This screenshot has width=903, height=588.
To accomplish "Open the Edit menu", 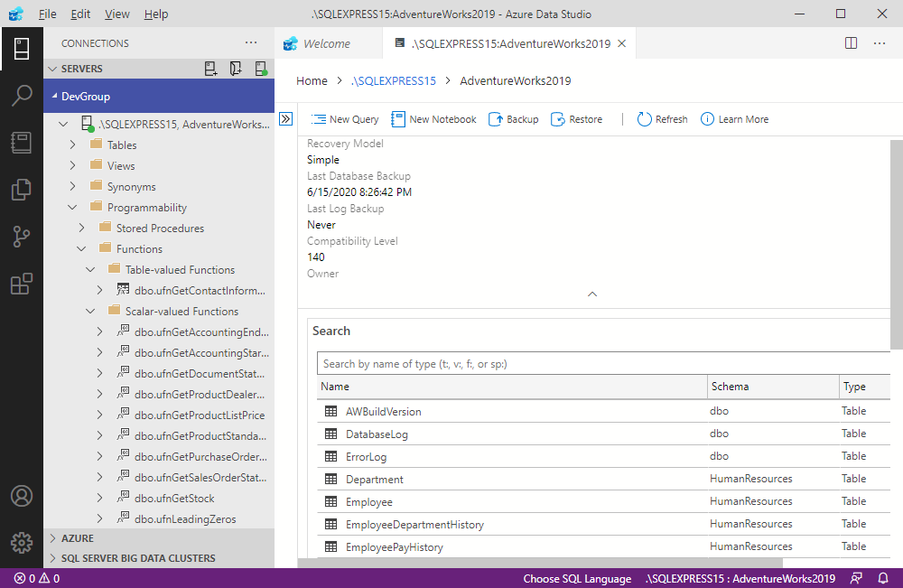I will click(80, 14).
